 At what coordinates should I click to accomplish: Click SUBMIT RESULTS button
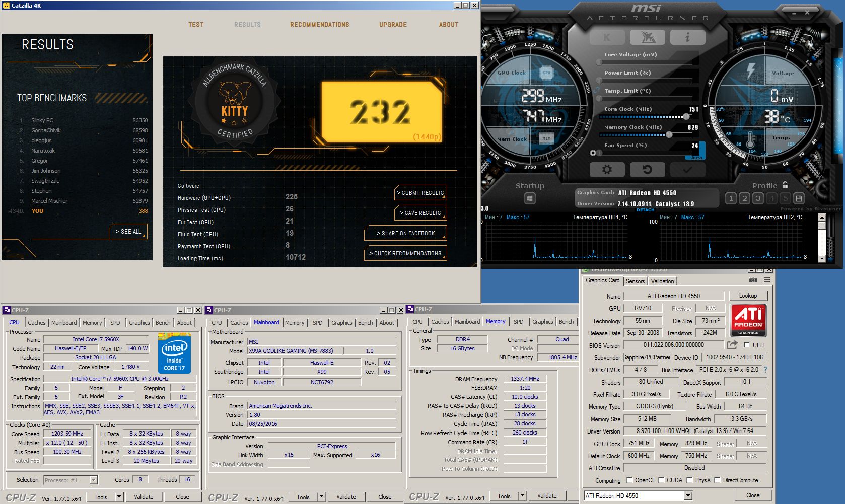pos(420,193)
